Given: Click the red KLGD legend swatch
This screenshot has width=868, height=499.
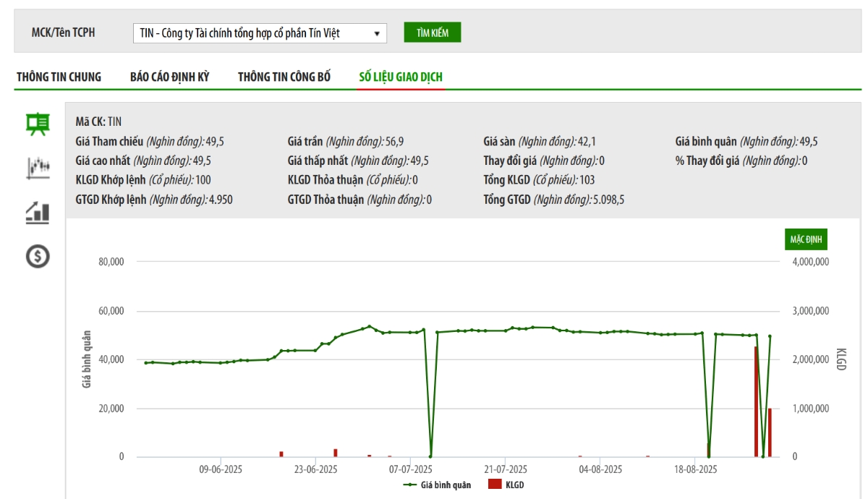Looking at the screenshot, I should (x=495, y=485).
